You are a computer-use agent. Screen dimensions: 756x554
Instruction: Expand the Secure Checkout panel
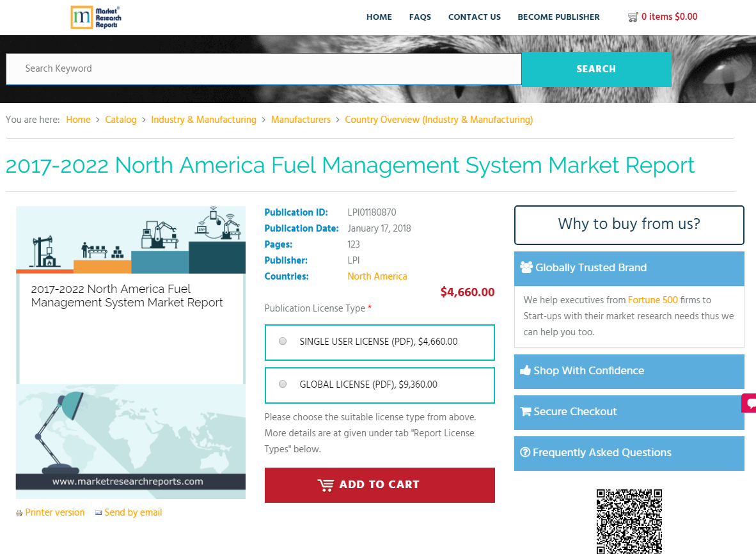coord(629,413)
